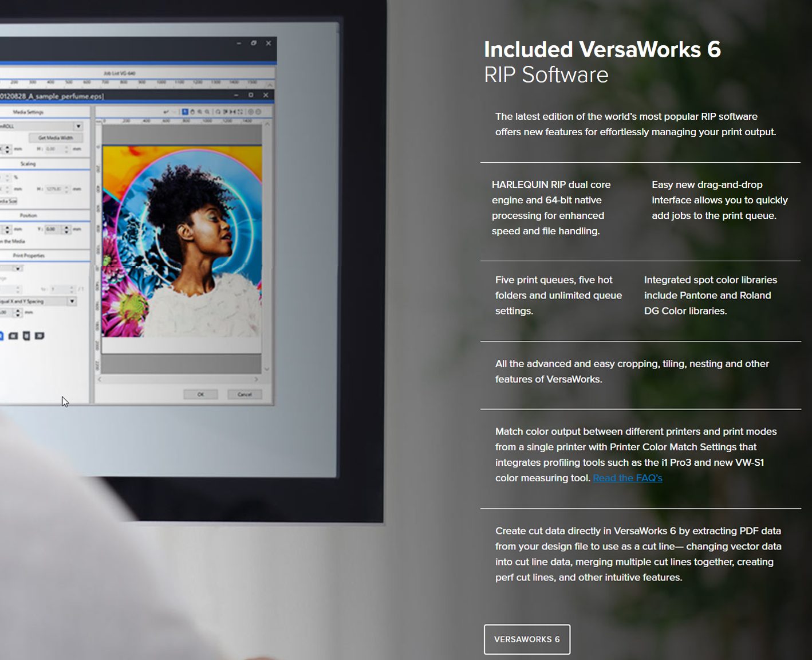Click the Scaling section header

(x=28, y=164)
